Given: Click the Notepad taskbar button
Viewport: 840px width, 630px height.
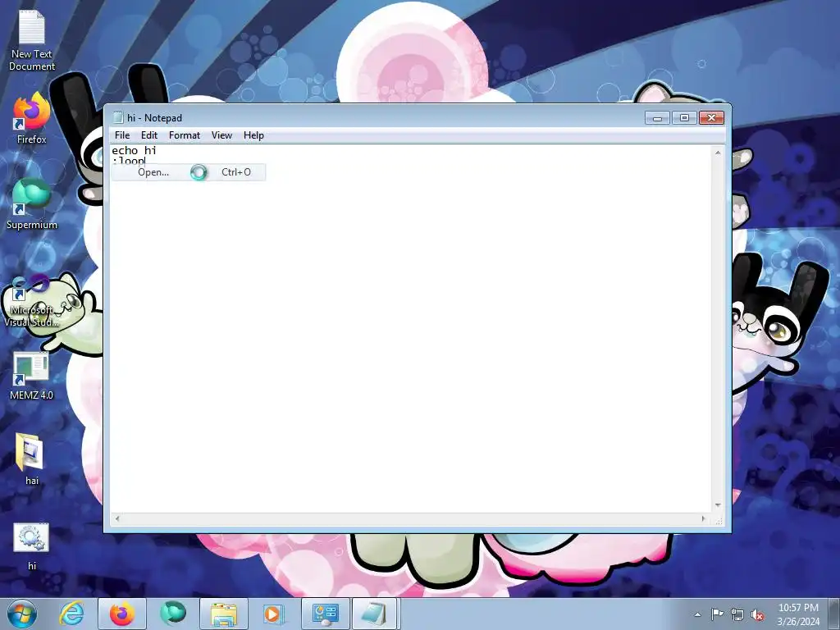Looking at the screenshot, I should point(374,614).
